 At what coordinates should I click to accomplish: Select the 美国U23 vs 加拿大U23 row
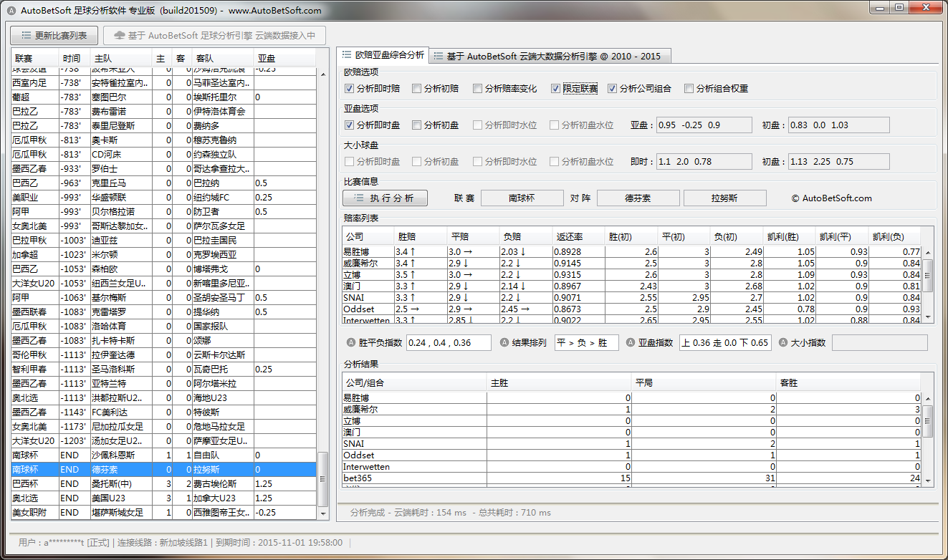point(163,498)
